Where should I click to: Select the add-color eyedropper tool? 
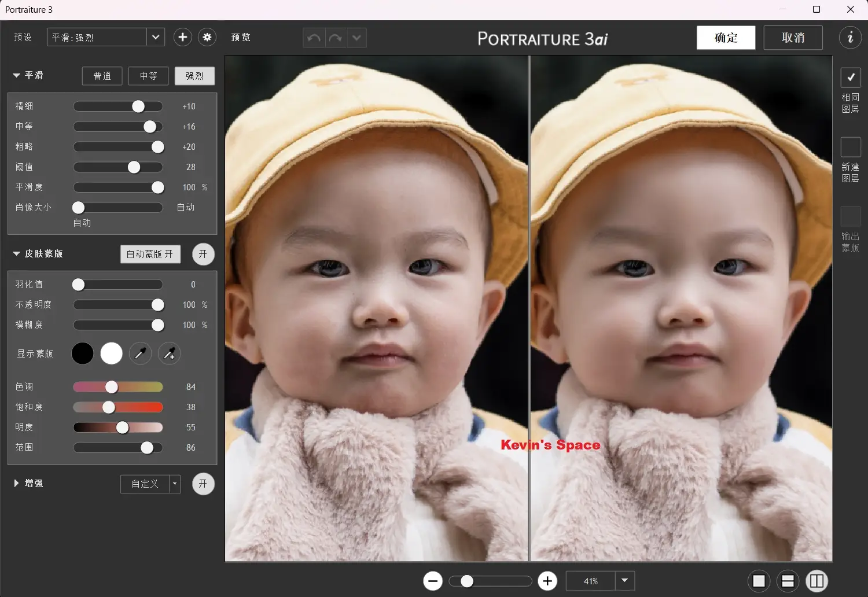169,353
